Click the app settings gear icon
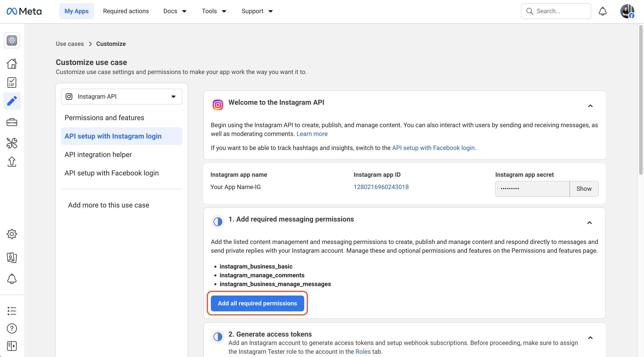Image resolution: width=644 pixels, height=357 pixels. [12, 234]
